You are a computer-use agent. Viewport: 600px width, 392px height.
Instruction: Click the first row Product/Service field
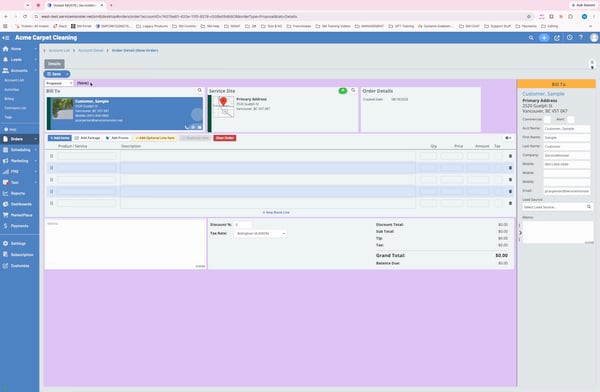(x=87, y=156)
